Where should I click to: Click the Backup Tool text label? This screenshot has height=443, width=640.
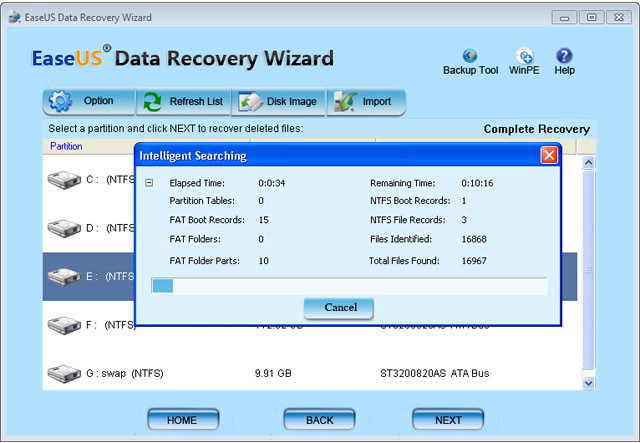(x=471, y=70)
